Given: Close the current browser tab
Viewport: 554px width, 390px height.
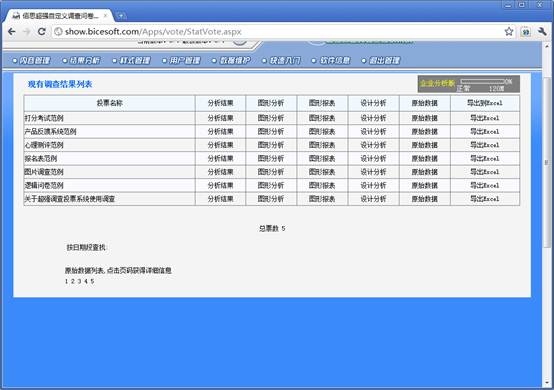Looking at the screenshot, I should click(x=105, y=16).
